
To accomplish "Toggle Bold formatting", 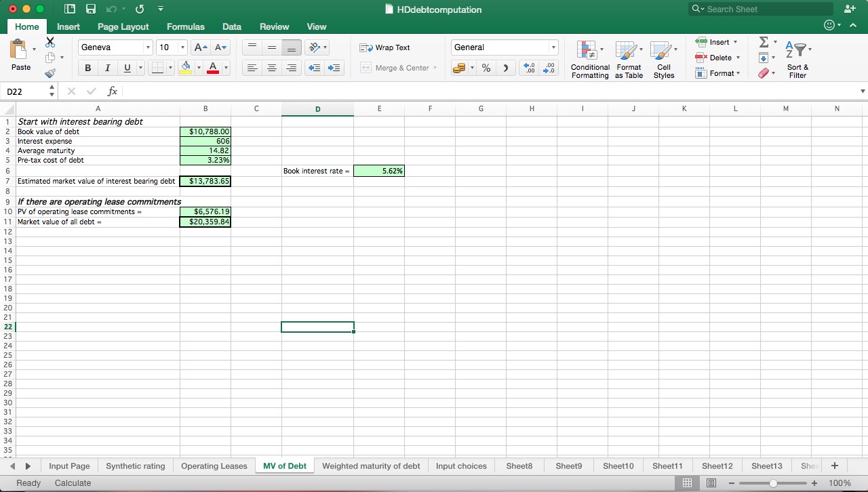I will [88, 68].
